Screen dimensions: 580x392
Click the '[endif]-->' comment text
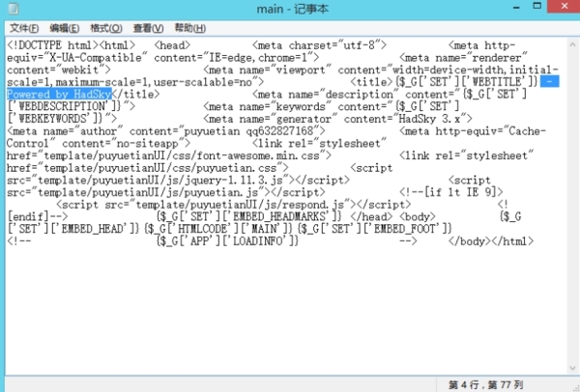tap(38, 216)
